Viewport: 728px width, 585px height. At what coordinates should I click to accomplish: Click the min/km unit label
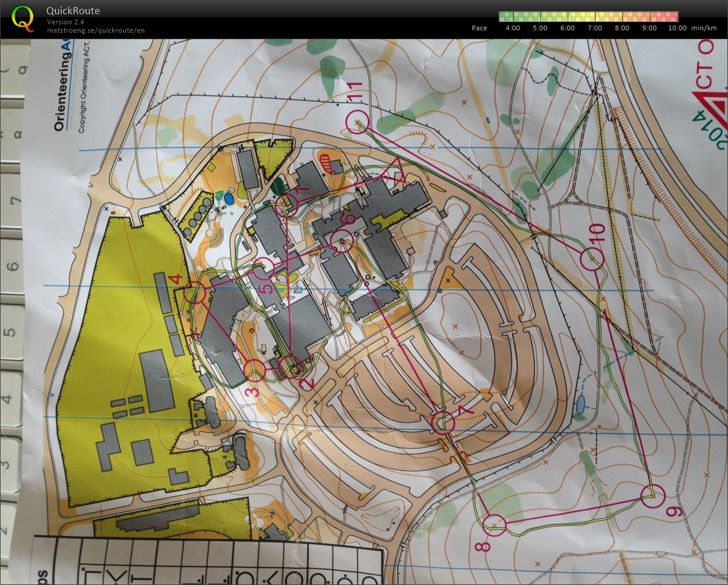[x=704, y=27]
